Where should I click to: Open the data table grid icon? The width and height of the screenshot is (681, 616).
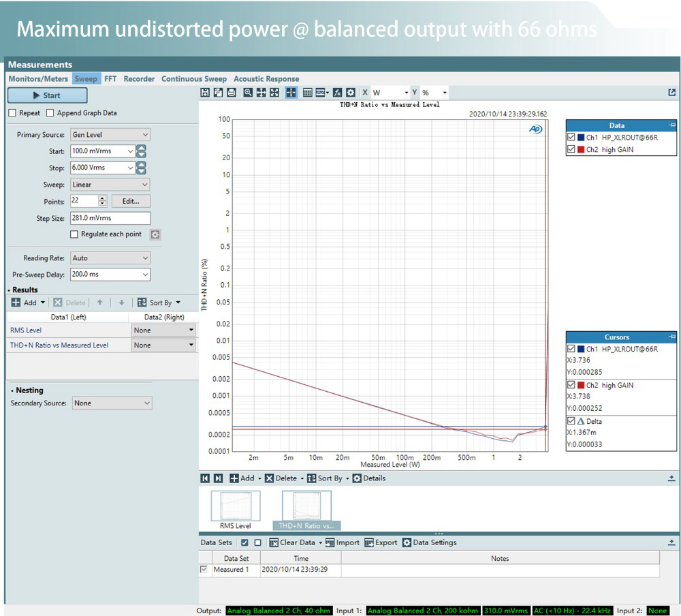coord(307,93)
